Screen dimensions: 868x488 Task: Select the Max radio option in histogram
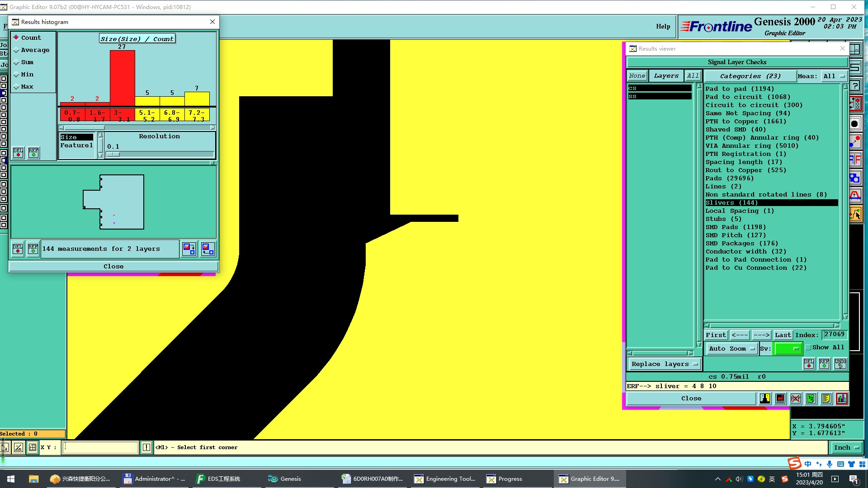[17, 87]
